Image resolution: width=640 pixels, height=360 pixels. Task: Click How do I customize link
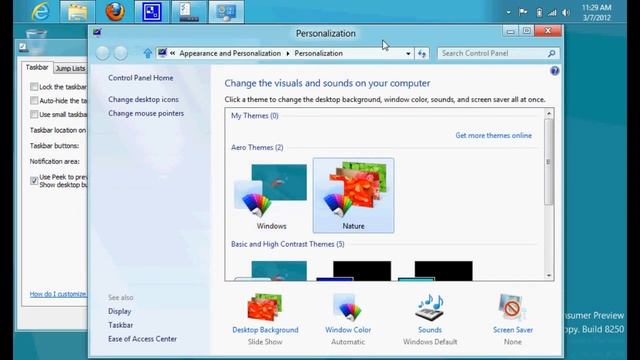pos(58,294)
